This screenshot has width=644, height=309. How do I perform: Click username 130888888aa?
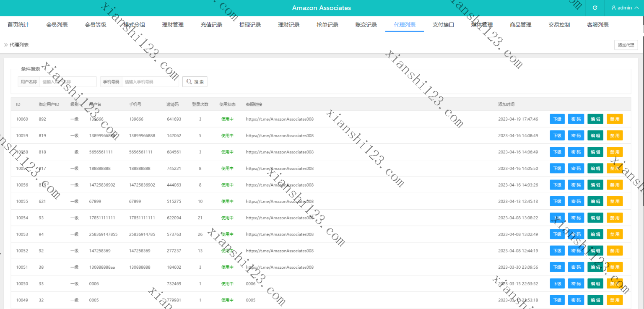pos(102,267)
